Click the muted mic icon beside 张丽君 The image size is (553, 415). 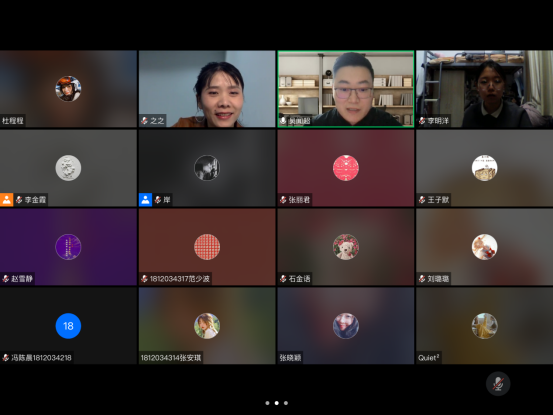click(283, 200)
